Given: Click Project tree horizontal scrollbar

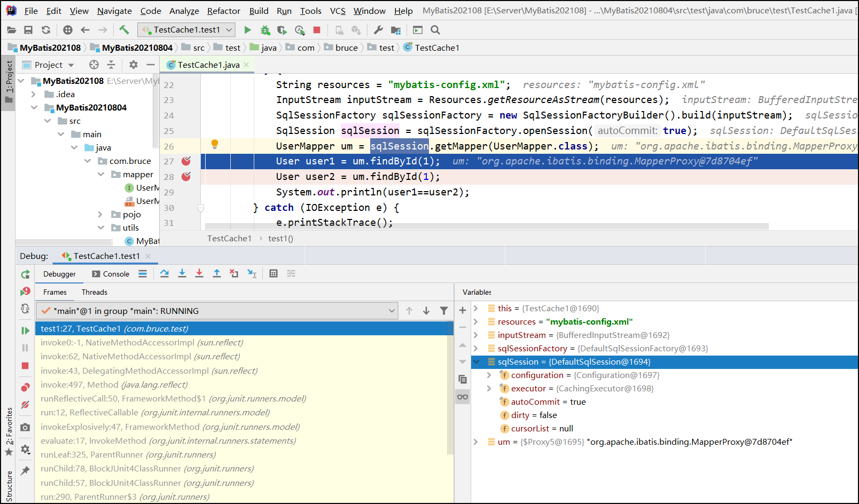Looking at the screenshot, I should pyautogui.click(x=64, y=242).
